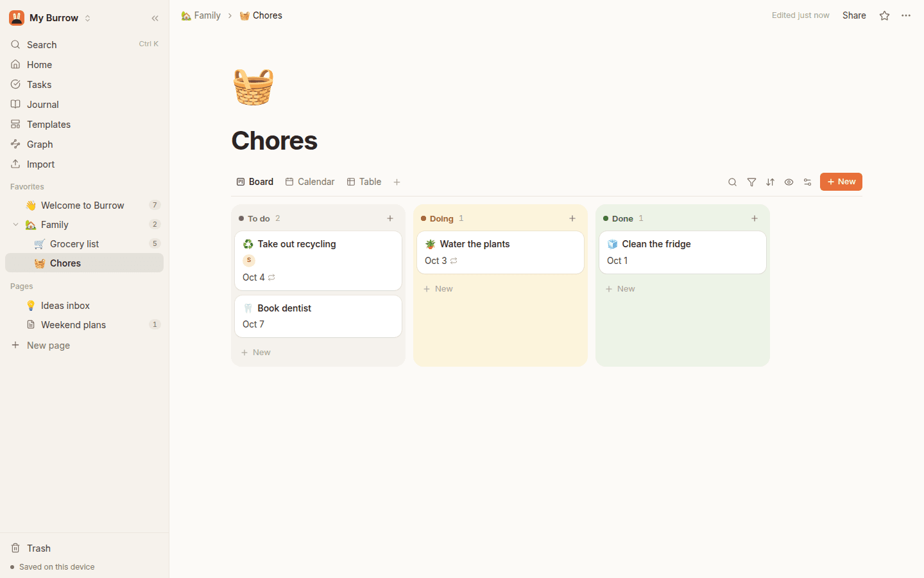Open Import in sidebar
Viewport: 924px width, 578px height.
coord(84,164)
